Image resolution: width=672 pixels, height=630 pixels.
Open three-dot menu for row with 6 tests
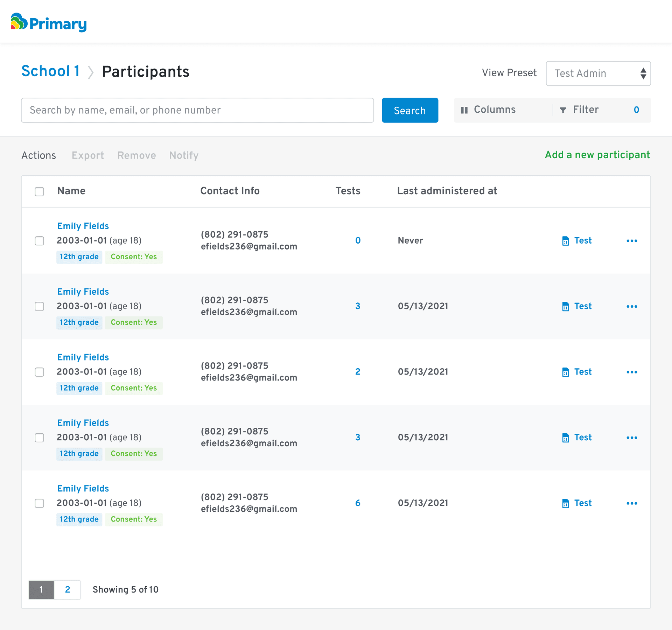coord(632,503)
